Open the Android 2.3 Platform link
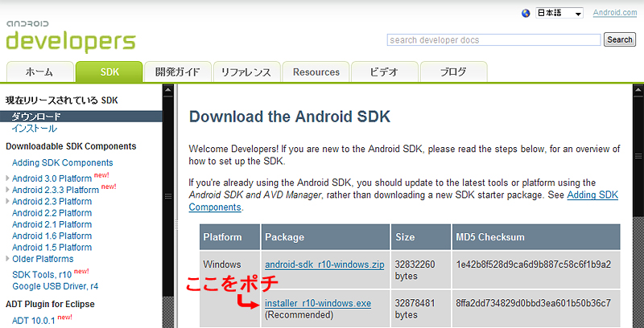The image size is (644, 328). click(x=52, y=202)
